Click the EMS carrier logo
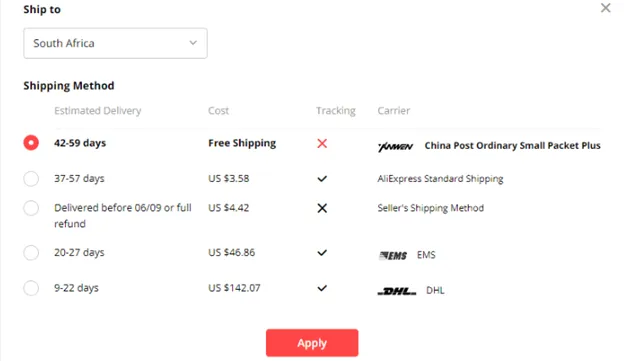Image resolution: width=624 pixels, height=361 pixels. coord(393,255)
